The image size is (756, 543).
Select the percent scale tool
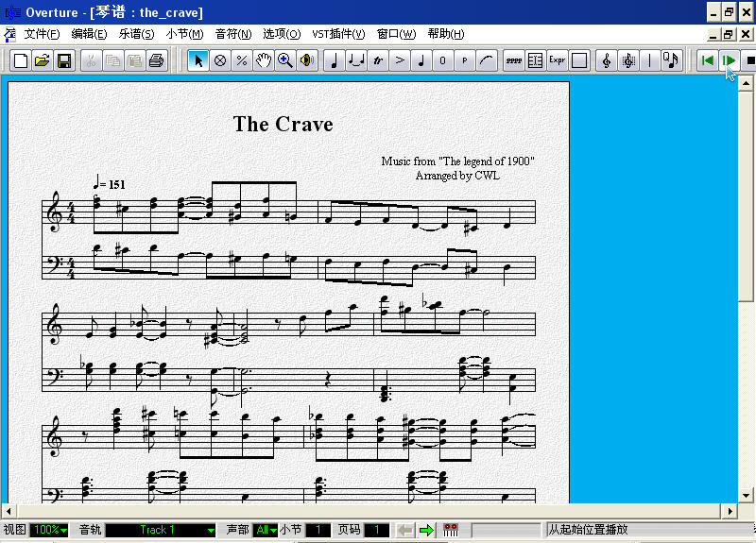click(242, 60)
